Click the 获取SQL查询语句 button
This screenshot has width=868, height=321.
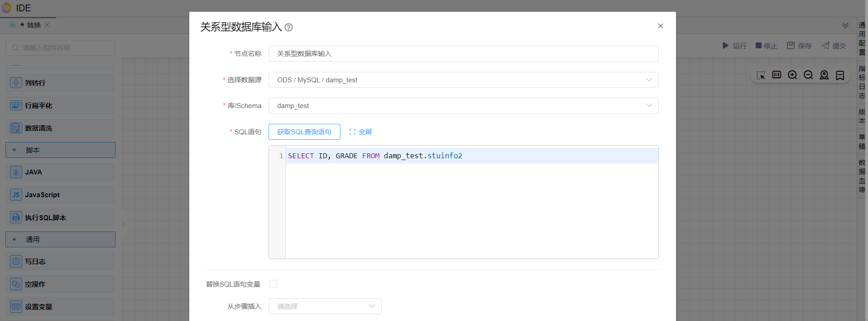tap(304, 132)
